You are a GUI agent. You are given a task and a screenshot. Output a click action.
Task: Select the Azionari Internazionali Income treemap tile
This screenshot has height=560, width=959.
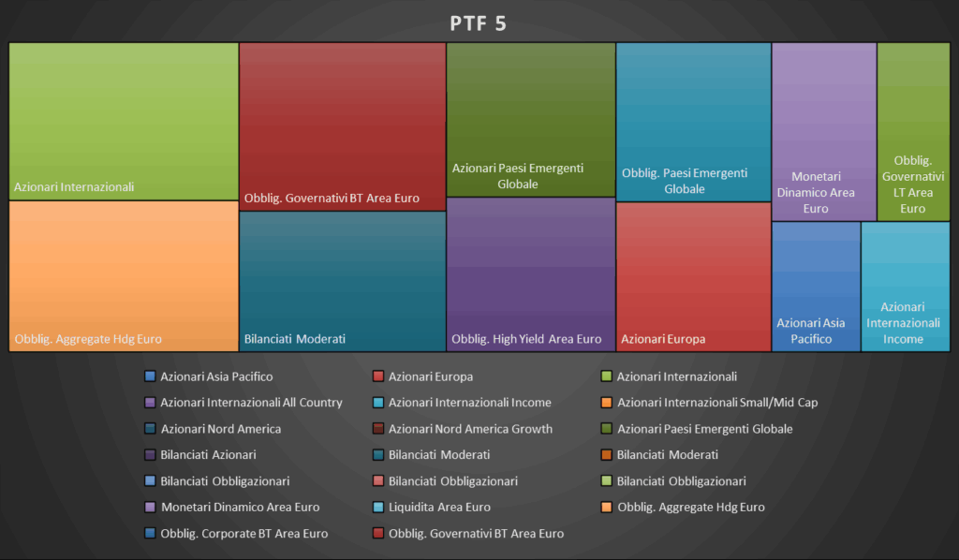pos(905,287)
